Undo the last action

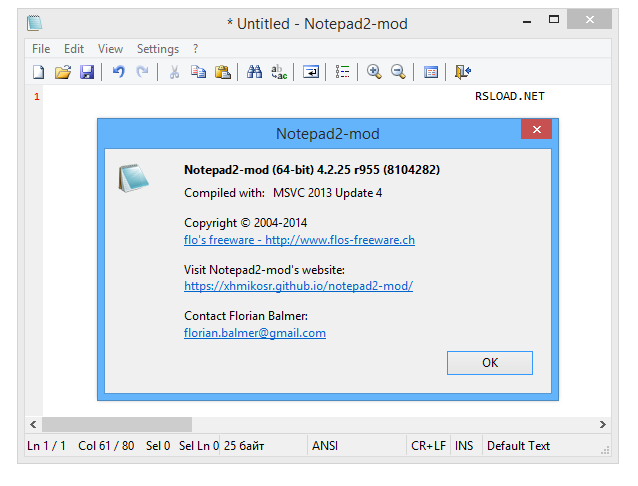(118, 72)
